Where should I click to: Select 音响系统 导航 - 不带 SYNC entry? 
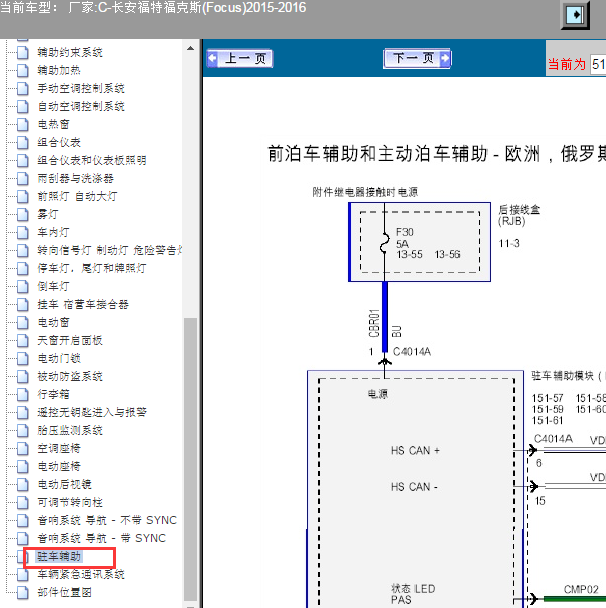pos(107,520)
